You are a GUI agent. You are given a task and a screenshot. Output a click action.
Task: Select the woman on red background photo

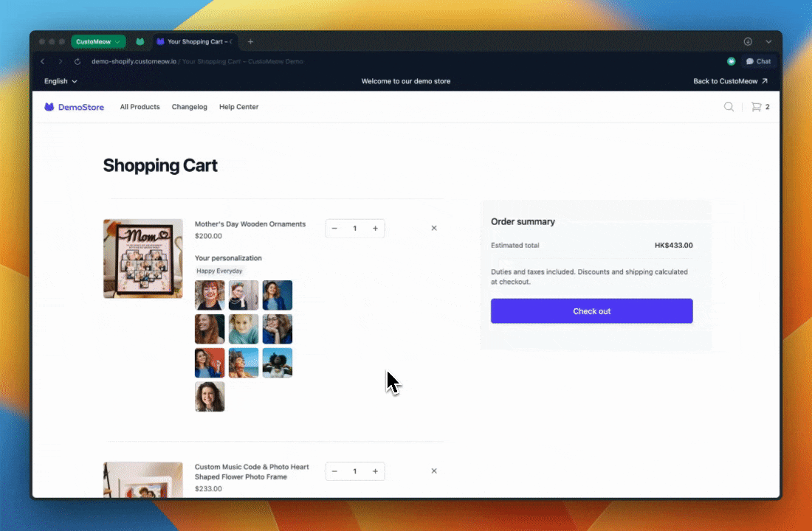[210, 363]
